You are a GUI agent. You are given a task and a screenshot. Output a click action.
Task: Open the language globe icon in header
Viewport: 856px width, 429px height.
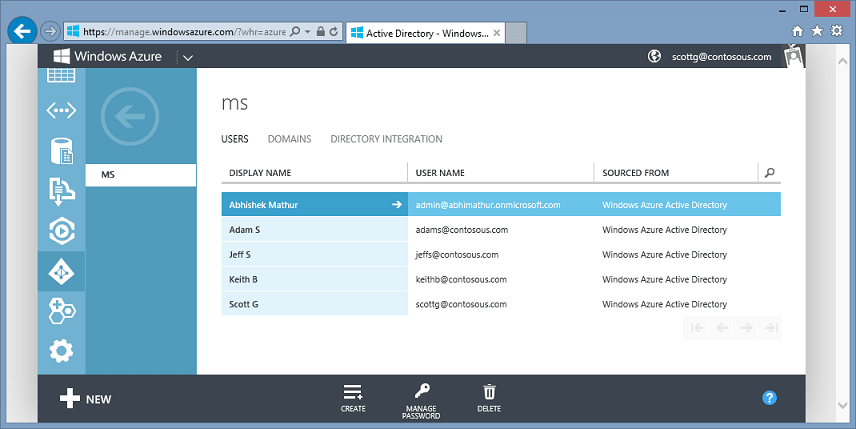tap(654, 56)
